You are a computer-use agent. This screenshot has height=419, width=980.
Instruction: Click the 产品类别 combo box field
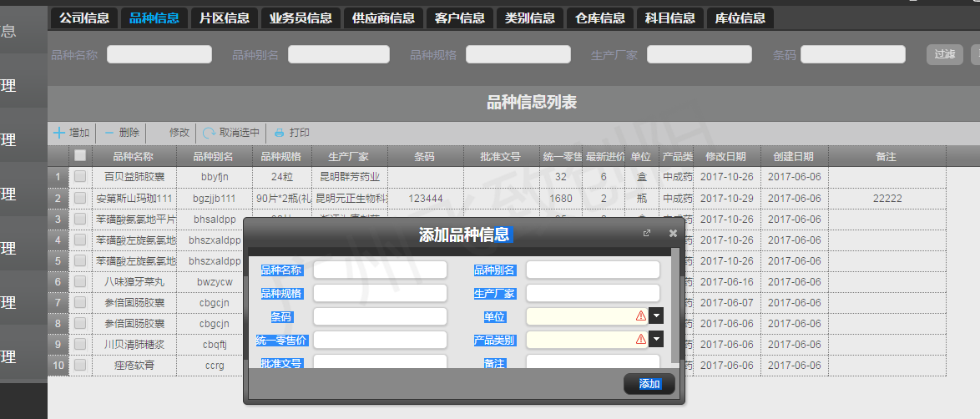click(580, 339)
